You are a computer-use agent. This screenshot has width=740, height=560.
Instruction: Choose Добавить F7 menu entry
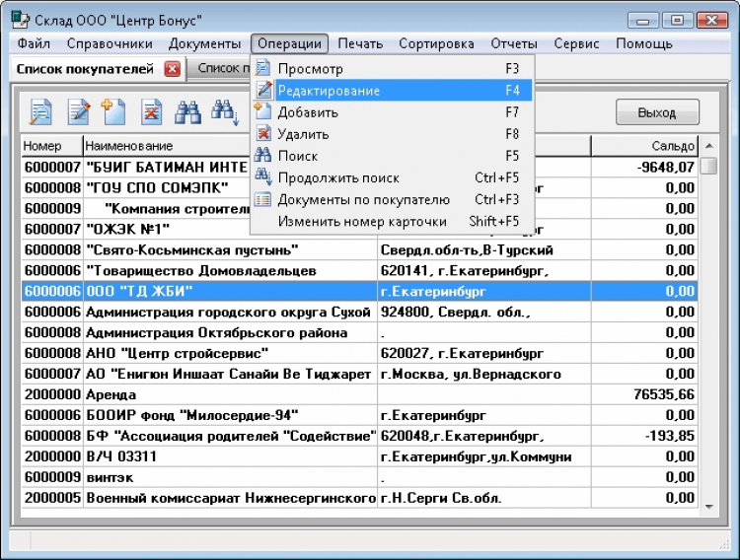coord(393,111)
